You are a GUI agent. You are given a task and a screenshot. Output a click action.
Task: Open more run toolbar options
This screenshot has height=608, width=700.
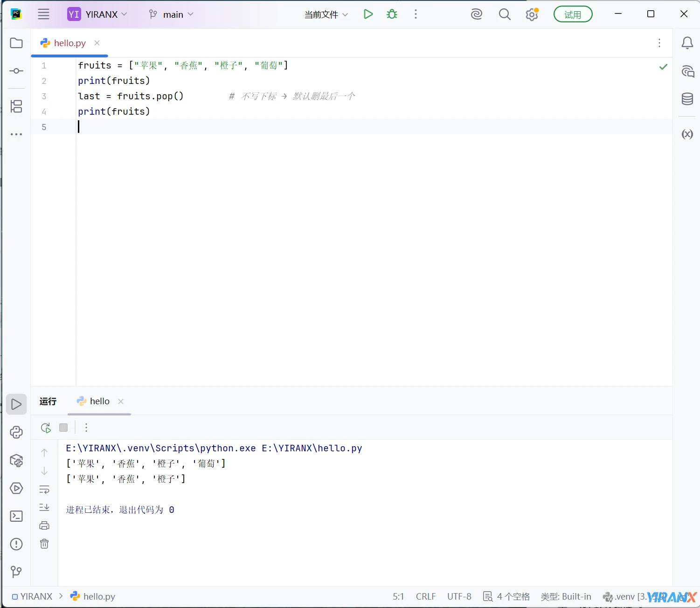(86, 428)
